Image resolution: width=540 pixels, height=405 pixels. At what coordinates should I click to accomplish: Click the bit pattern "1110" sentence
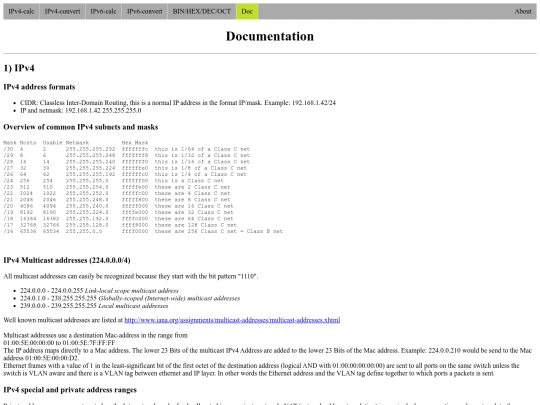click(131, 276)
